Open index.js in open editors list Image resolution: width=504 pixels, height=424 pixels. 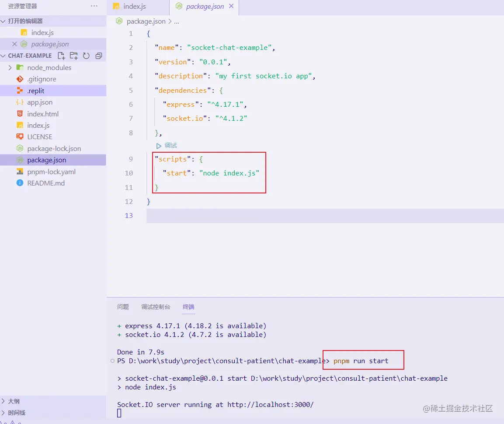[53, 33]
